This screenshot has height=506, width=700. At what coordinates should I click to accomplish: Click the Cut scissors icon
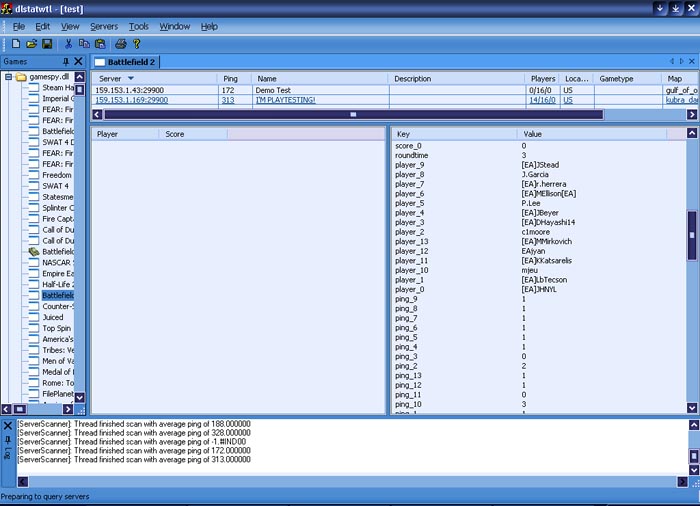[69, 44]
